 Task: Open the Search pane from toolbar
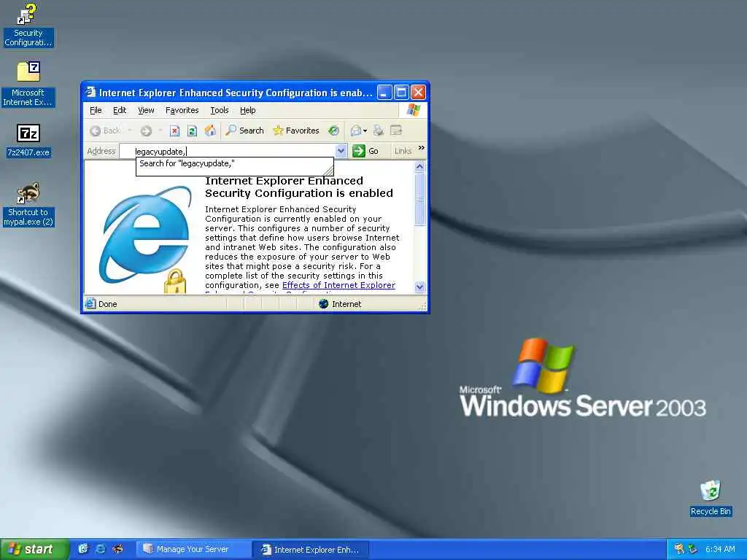point(244,131)
